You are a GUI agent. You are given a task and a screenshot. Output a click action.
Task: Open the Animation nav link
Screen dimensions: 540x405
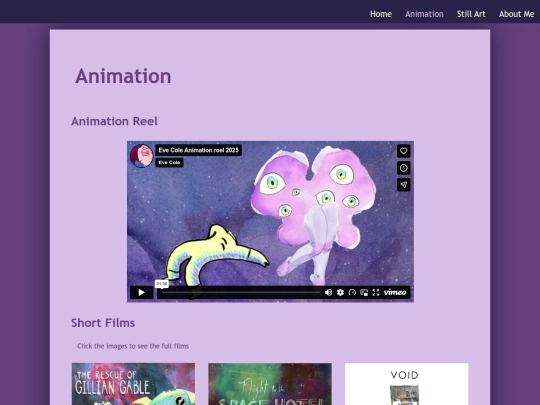point(424,14)
